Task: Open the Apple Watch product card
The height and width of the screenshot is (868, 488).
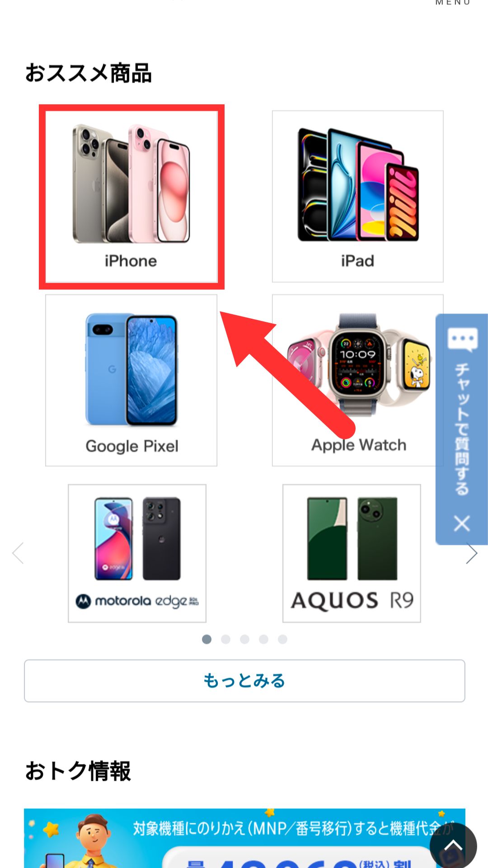Action: [357, 380]
